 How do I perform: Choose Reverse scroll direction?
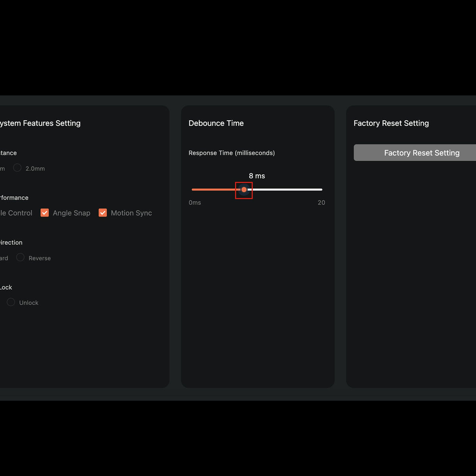point(20,257)
